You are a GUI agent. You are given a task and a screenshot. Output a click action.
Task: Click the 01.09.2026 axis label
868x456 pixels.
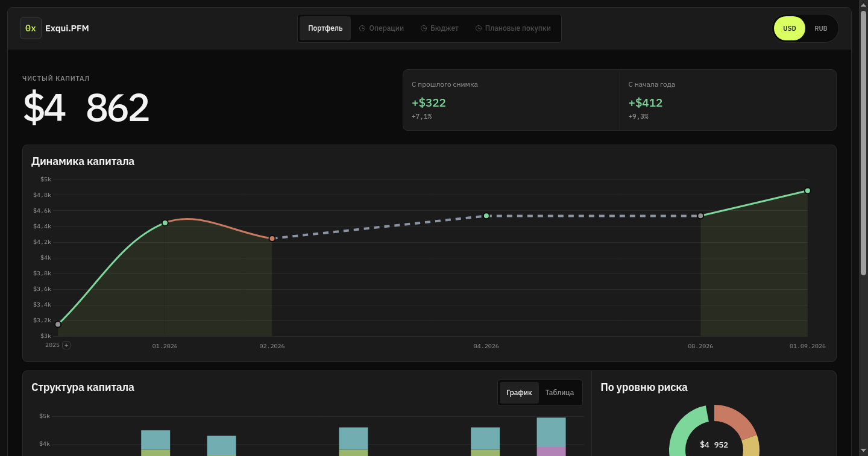coord(808,346)
